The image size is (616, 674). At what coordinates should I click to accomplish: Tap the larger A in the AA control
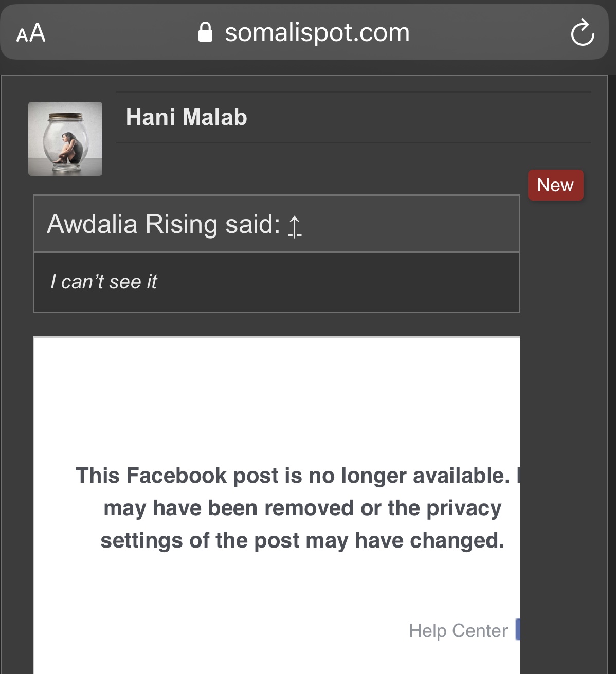[38, 33]
